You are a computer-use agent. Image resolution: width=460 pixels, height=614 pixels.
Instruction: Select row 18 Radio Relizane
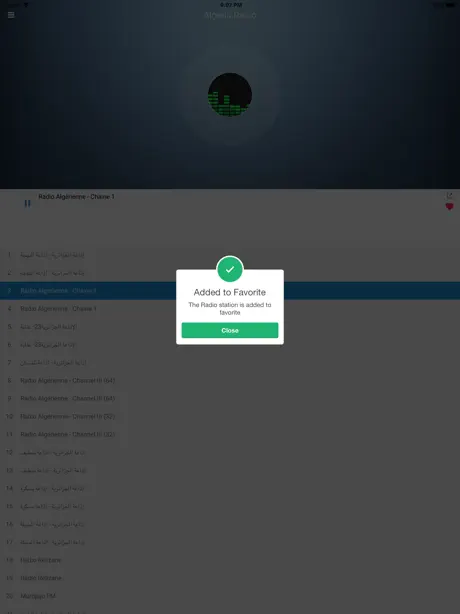(230, 560)
